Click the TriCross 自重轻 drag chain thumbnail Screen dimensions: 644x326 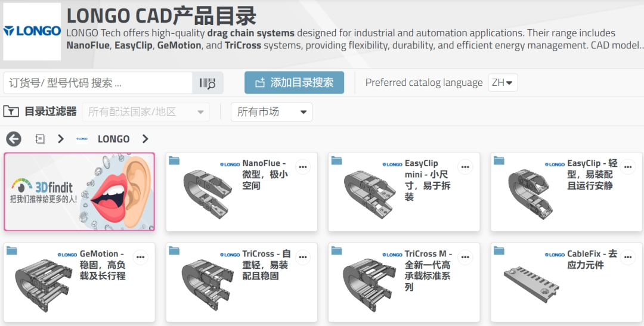click(x=207, y=284)
